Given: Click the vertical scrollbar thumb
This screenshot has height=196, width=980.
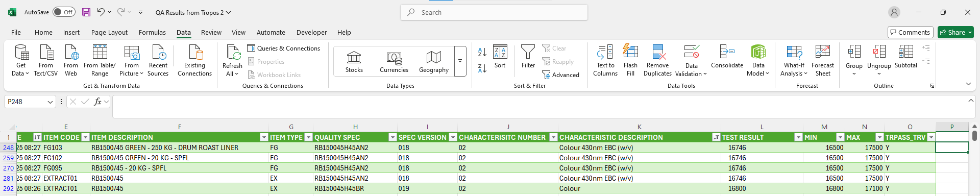Looking at the screenshot, I should pyautogui.click(x=974, y=136).
